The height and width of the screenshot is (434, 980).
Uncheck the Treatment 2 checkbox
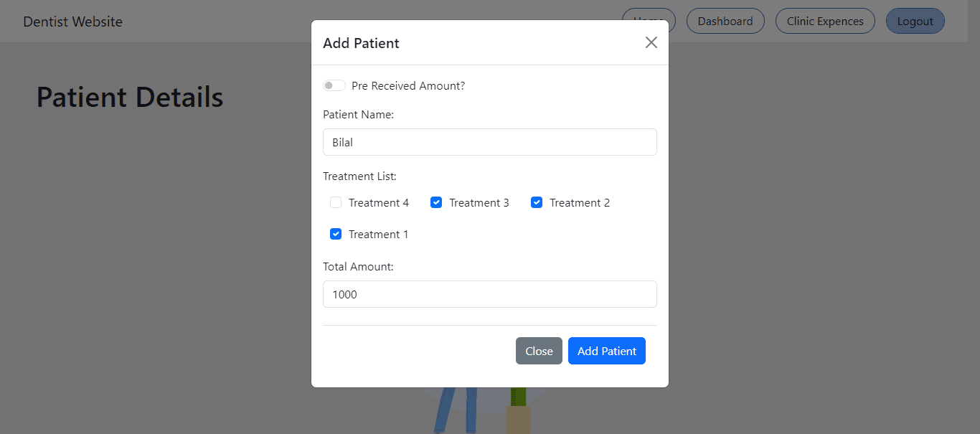pyautogui.click(x=537, y=202)
